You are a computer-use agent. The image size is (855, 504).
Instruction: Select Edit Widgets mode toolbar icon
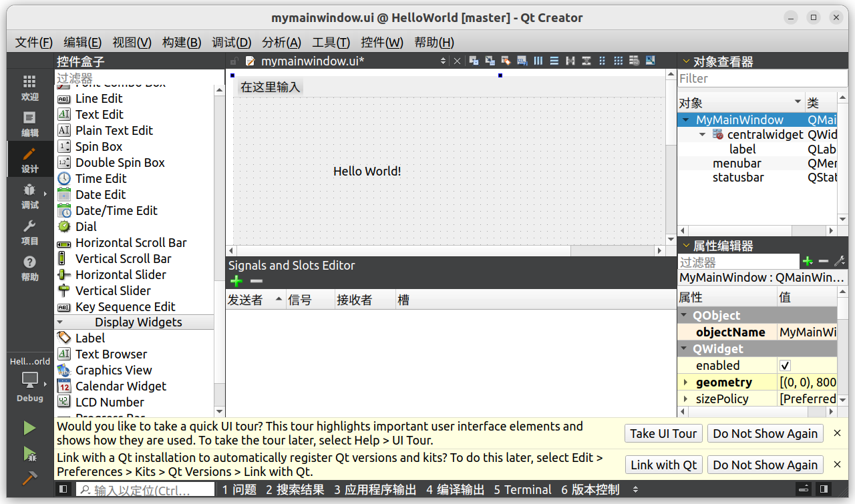click(474, 61)
